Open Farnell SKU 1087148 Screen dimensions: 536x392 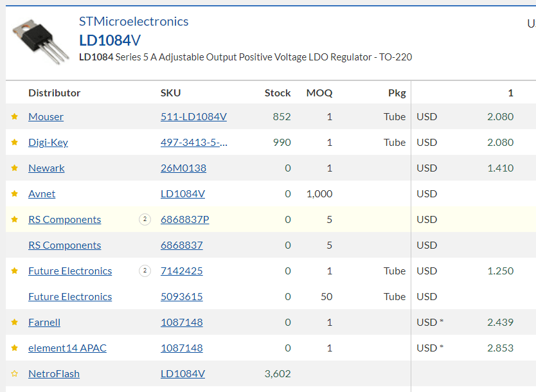pyautogui.click(x=182, y=323)
